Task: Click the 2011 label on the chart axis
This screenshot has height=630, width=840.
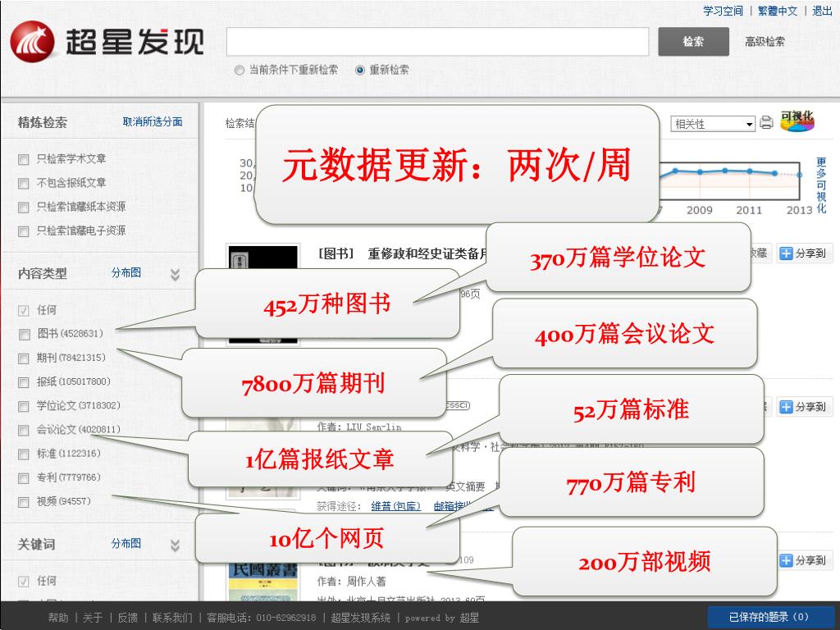Action: (x=749, y=210)
